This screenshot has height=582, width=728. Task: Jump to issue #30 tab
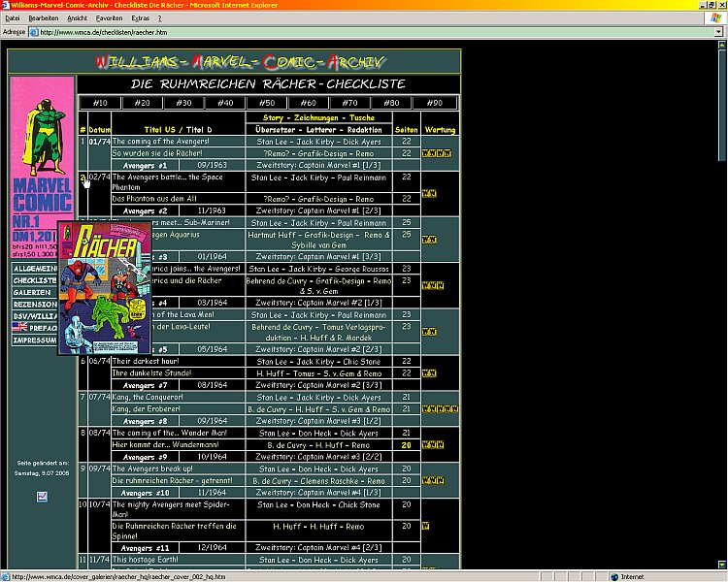click(x=183, y=103)
